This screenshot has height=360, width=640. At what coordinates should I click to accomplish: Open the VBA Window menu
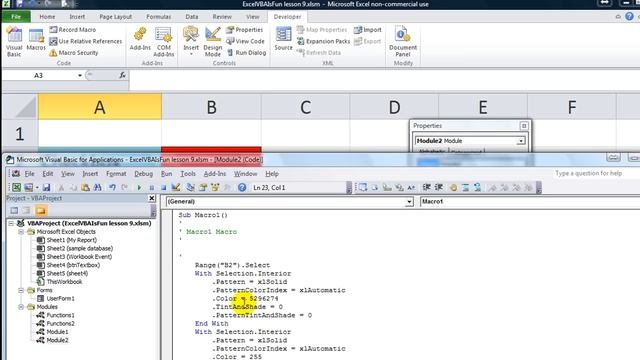pyautogui.click(x=245, y=174)
